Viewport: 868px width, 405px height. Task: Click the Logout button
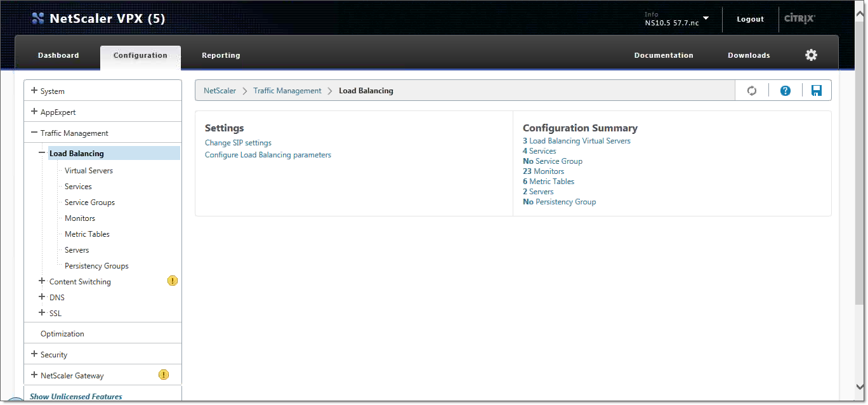click(x=750, y=19)
